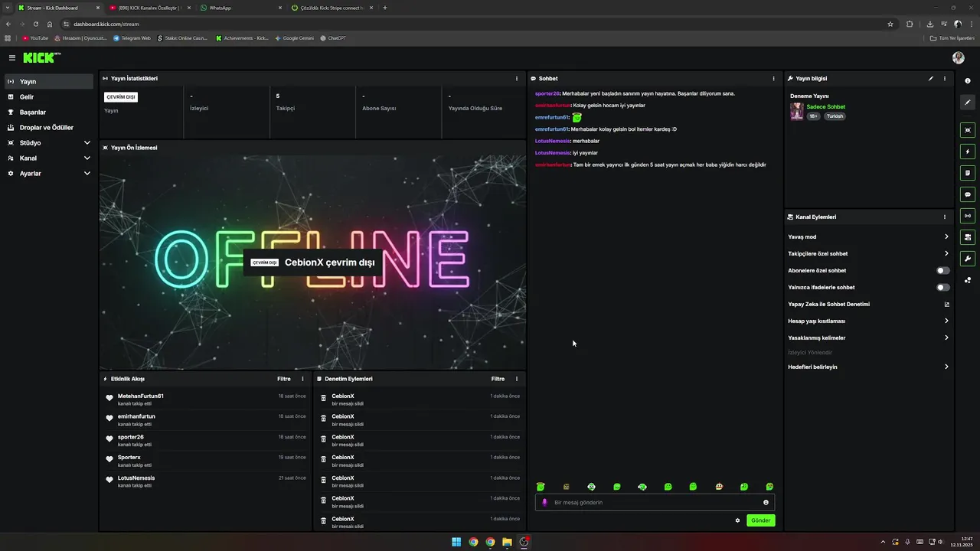Click the external link icon for Yapay Zeka ile Sohbet Denetimi
This screenshot has width=980, height=551.
pos(946,305)
